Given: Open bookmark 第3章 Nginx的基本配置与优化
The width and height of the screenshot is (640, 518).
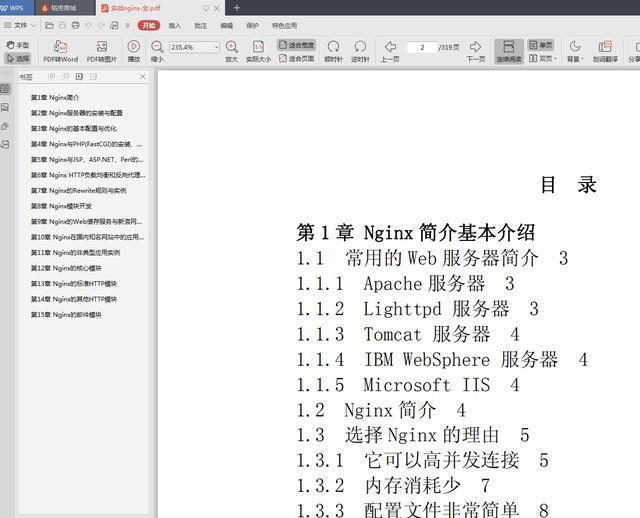Looking at the screenshot, I should coord(74,129).
